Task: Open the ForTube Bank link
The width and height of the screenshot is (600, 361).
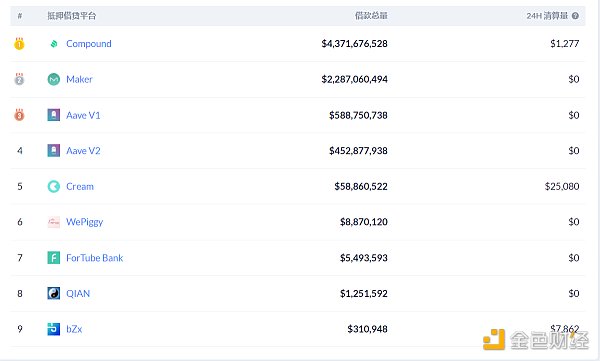Action: pyautogui.click(x=95, y=258)
